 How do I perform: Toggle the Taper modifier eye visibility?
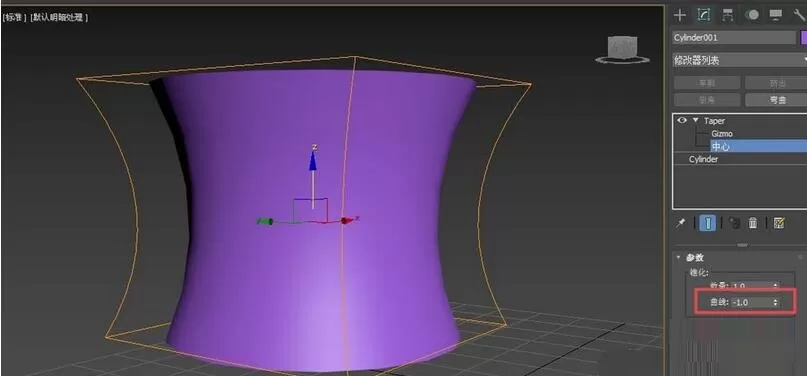[682, 120]
